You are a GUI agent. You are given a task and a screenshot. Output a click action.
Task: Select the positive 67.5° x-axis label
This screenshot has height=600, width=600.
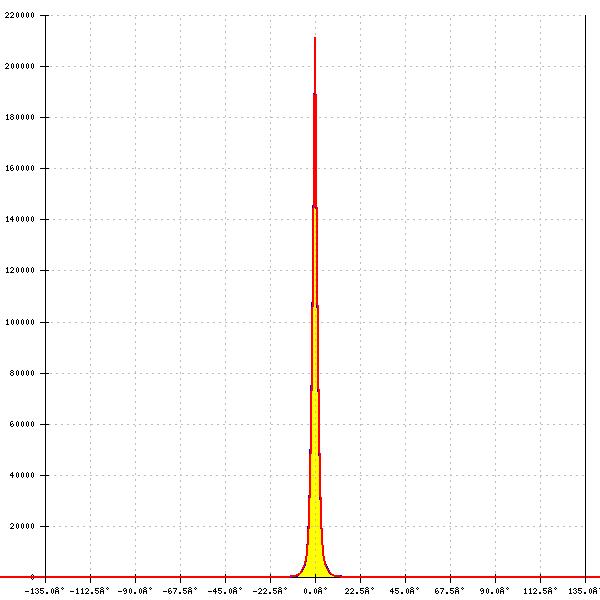point(450,591)
